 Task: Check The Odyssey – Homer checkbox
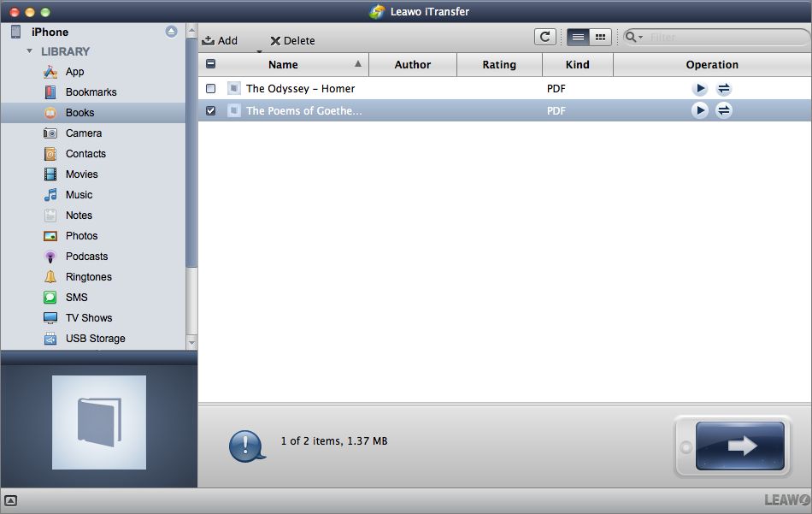pos(211,89)
